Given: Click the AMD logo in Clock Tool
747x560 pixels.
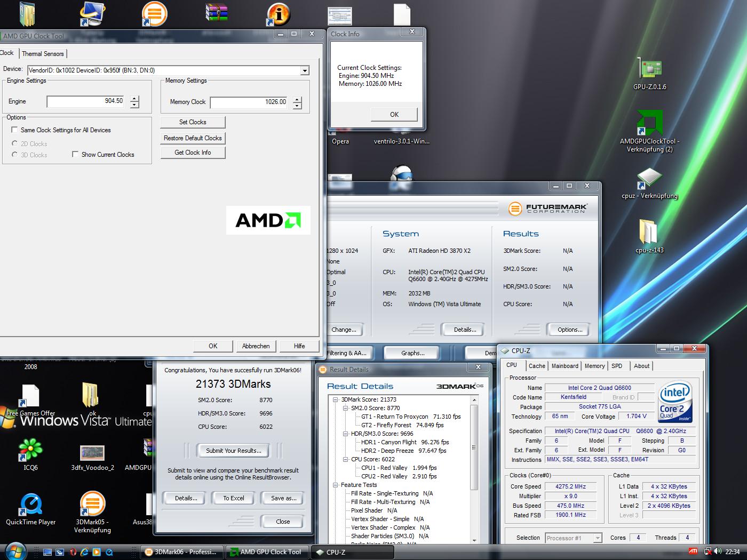Looking at the screenshot, I should (x=268, y=220).
